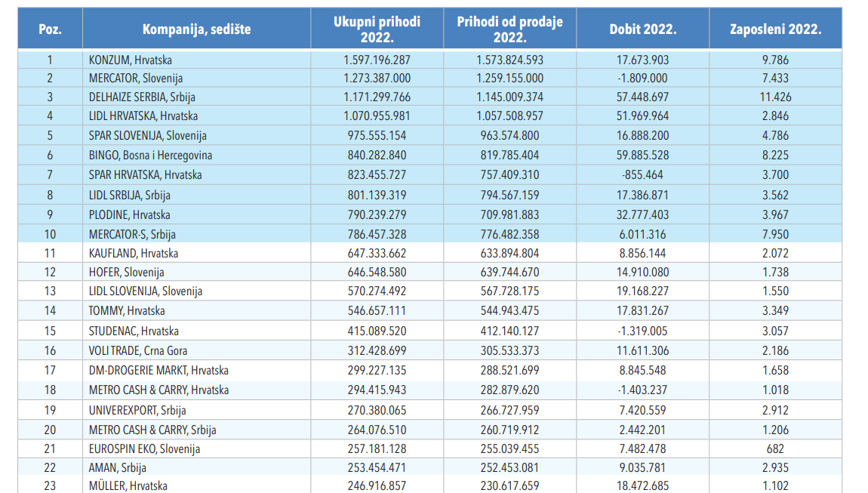Click the 'Kompanija, sedište' column header
The width and height of the screenshot is (868, 493).
(x=196, y=29)
